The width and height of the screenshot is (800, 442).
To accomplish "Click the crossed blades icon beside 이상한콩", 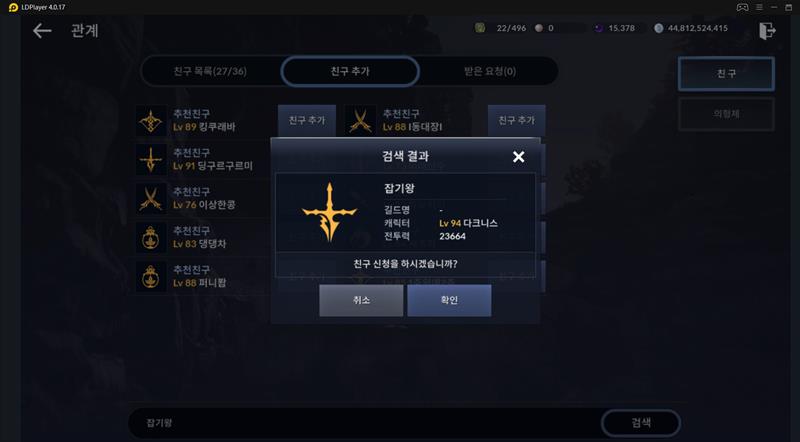I will (x=151, y=198).
